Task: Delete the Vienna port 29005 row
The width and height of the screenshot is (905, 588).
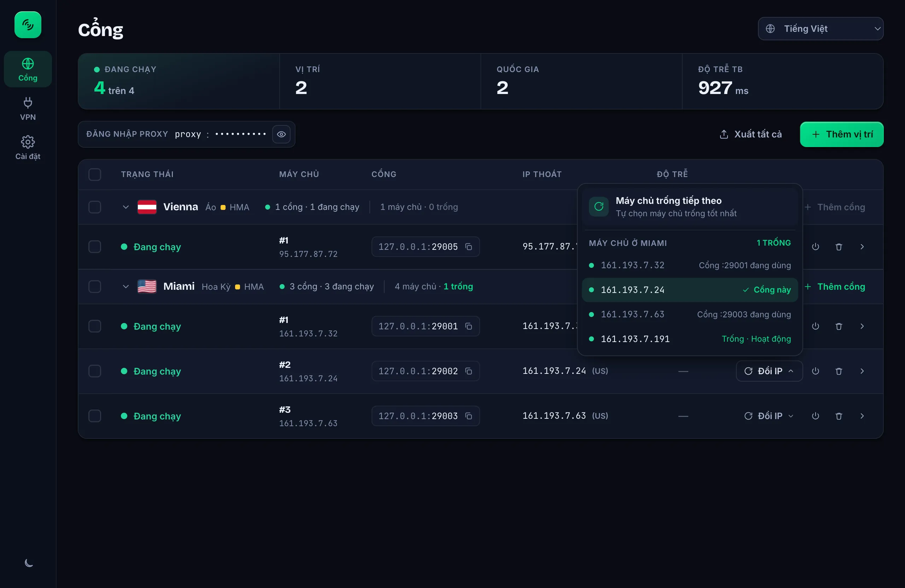Action: point(839,247)
